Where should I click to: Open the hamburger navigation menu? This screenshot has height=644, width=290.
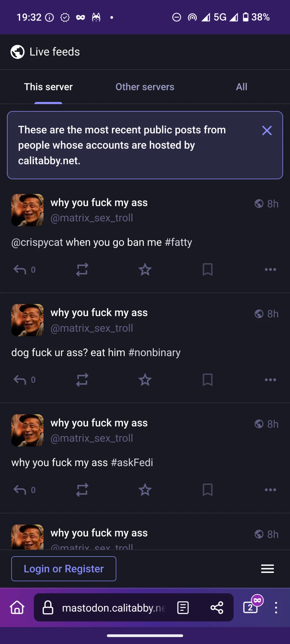click(x=267, y=569)
